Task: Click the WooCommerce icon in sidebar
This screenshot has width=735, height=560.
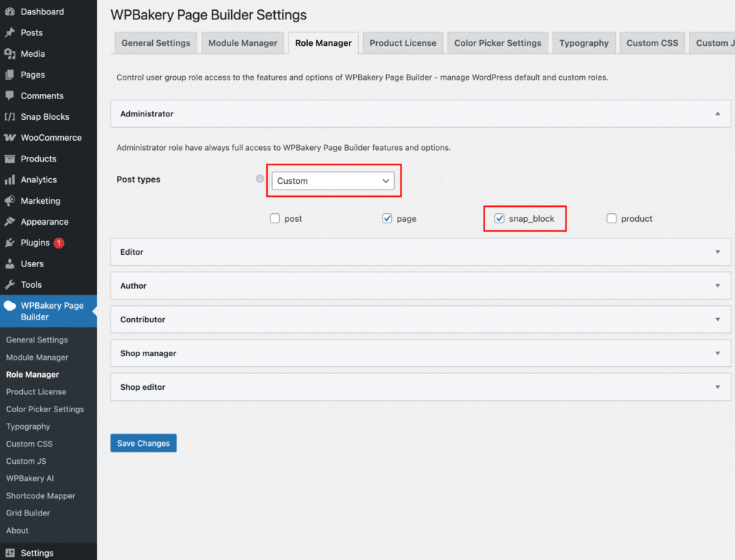Action: click(x=10, y=138)
